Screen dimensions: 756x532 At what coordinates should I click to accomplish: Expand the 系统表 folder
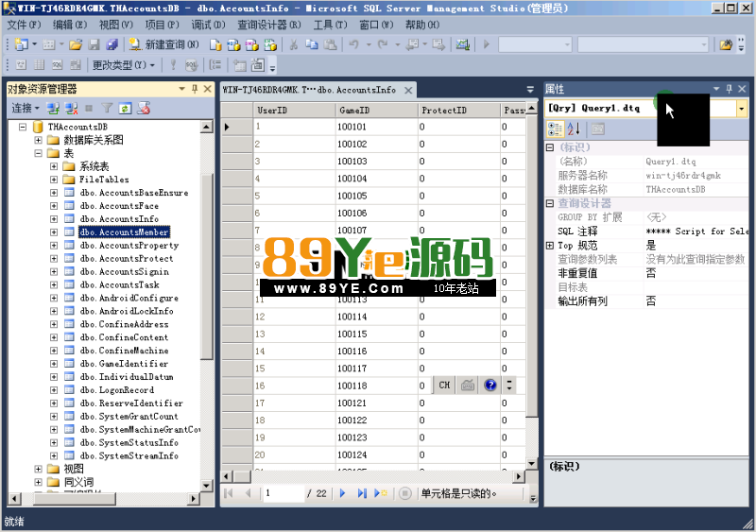pyautogui.click(x=54, y=166)
